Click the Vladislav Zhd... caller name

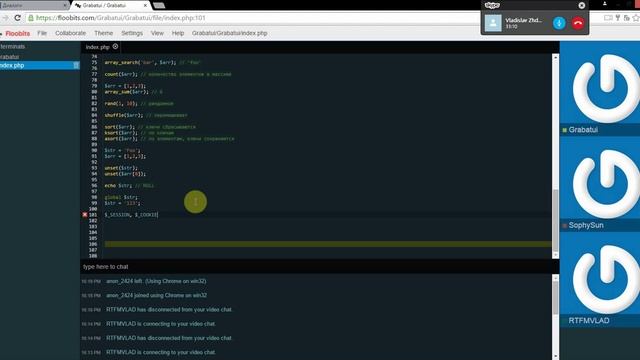(523, 20)
